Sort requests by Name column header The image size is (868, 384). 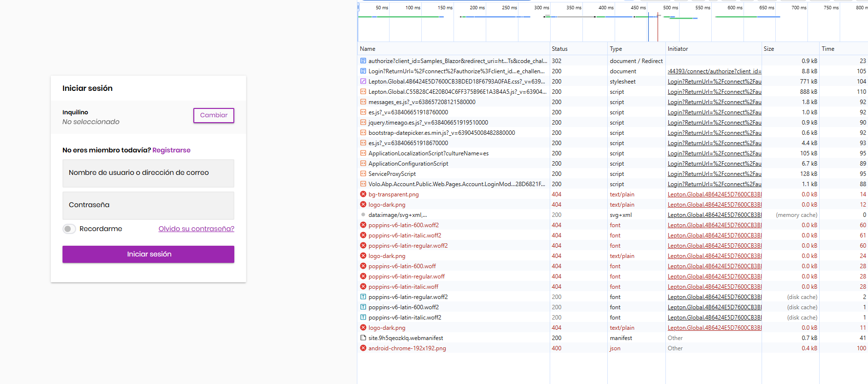tap(368, 49)
